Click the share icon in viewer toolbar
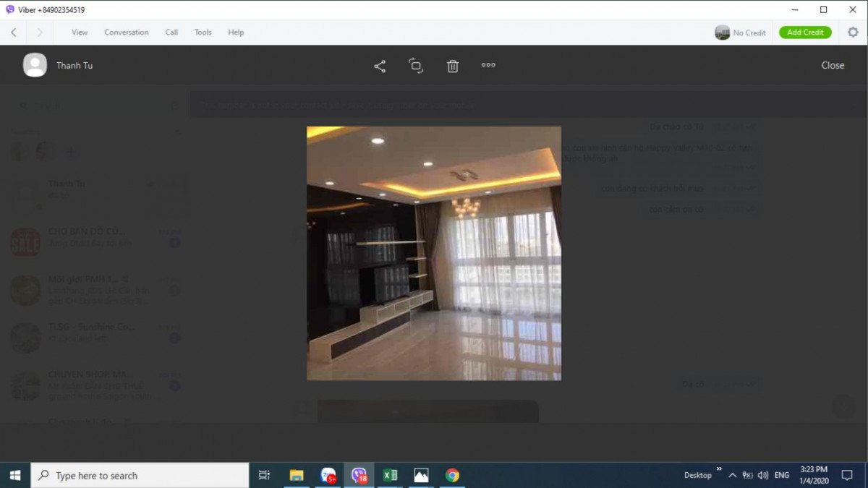The width and height of the screenshot is (868, 488). point(380,66)
